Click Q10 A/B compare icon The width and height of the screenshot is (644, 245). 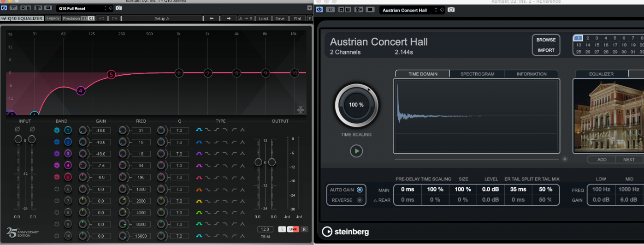click(37, 8)
